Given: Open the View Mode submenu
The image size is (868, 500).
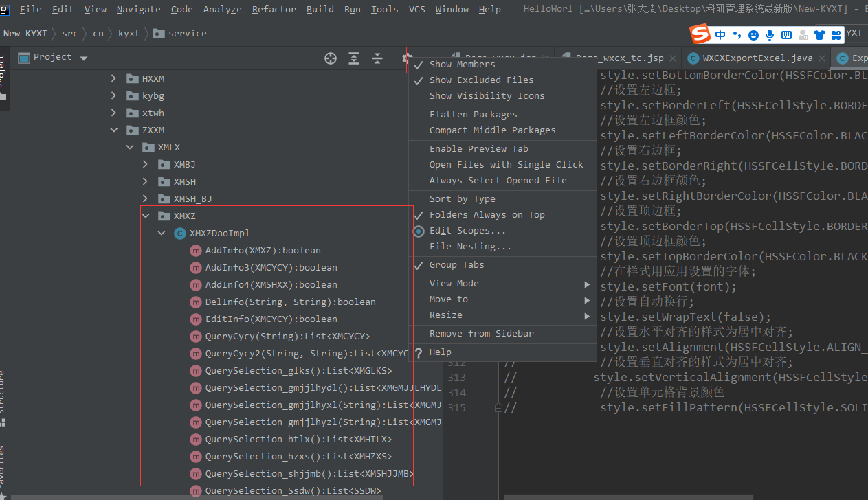Looking at the screenshot, I should 502,284.
